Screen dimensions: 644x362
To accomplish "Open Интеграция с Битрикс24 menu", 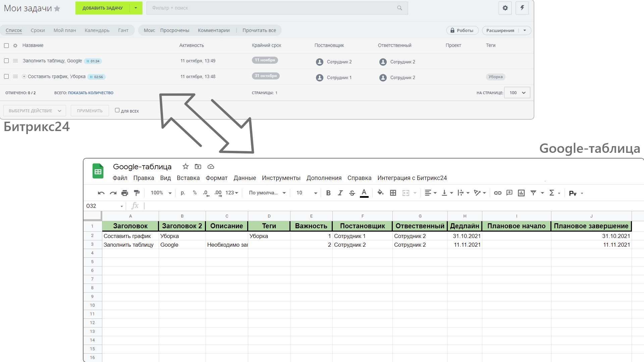I will click(x=412, y=178).
